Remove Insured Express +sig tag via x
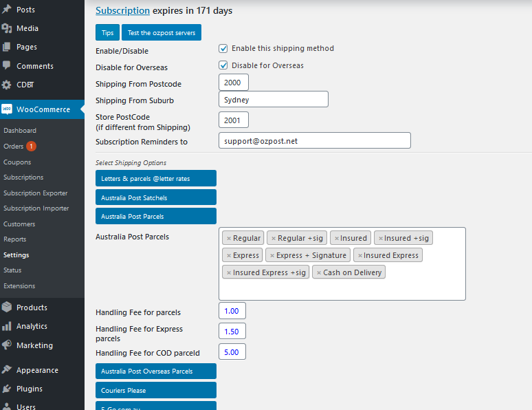This screenshot has width=532, height=410. click(229, 273)
